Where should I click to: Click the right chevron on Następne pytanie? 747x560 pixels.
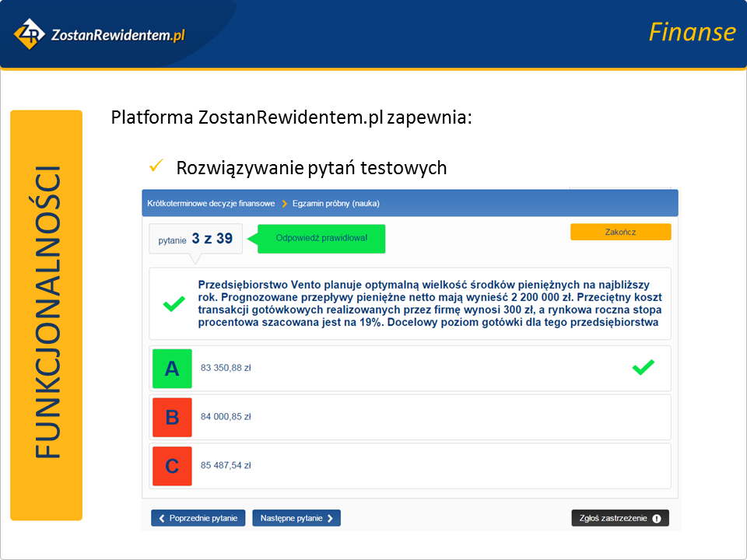coord(330,518)
